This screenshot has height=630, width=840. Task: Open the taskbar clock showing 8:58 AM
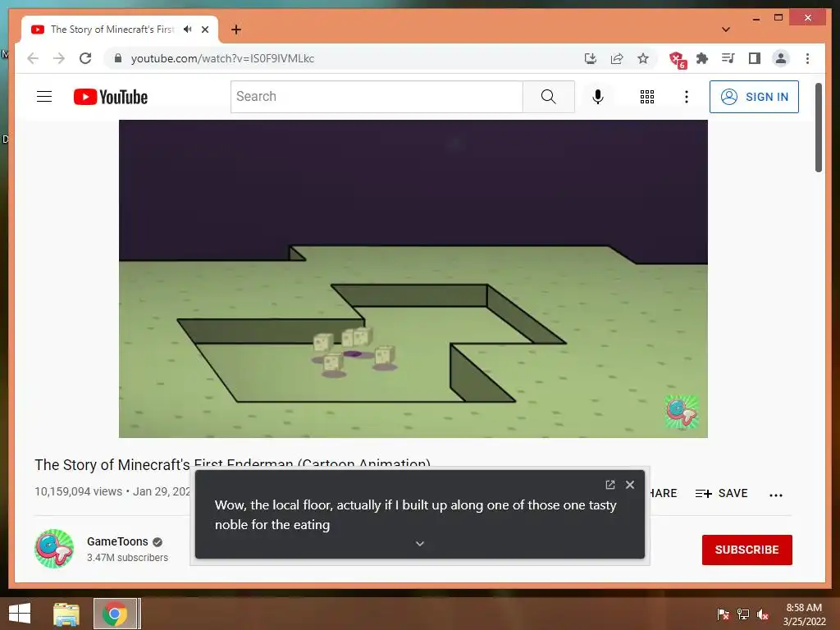click(804, 614)
